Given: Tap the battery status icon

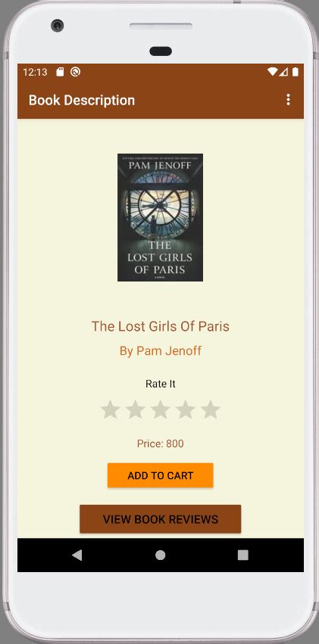Looking at the screenshot, I should click(x=296, y=72).
